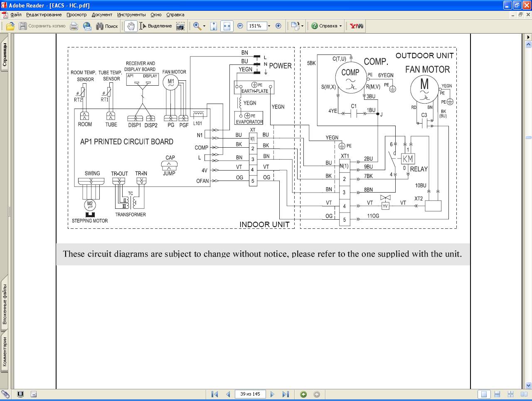
Task: Select the Zoom In magnifier tool
Action: point(197,26)
